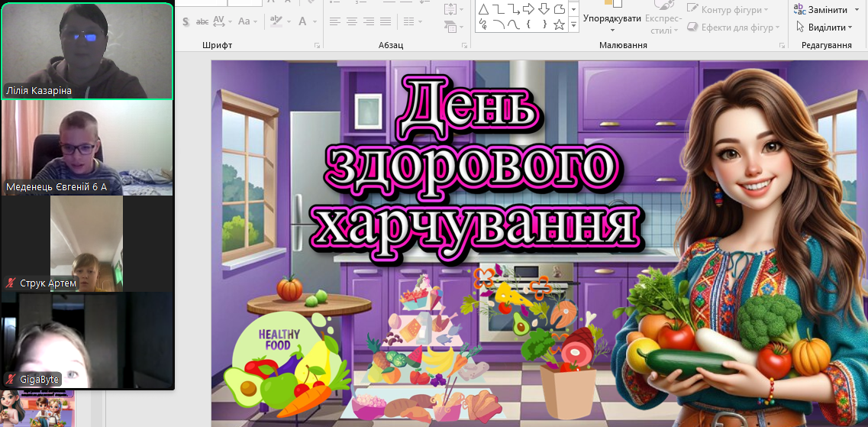868x427 pixels.
Task: Open the Шрифт dialog launcher
Action: click(317, 46)
